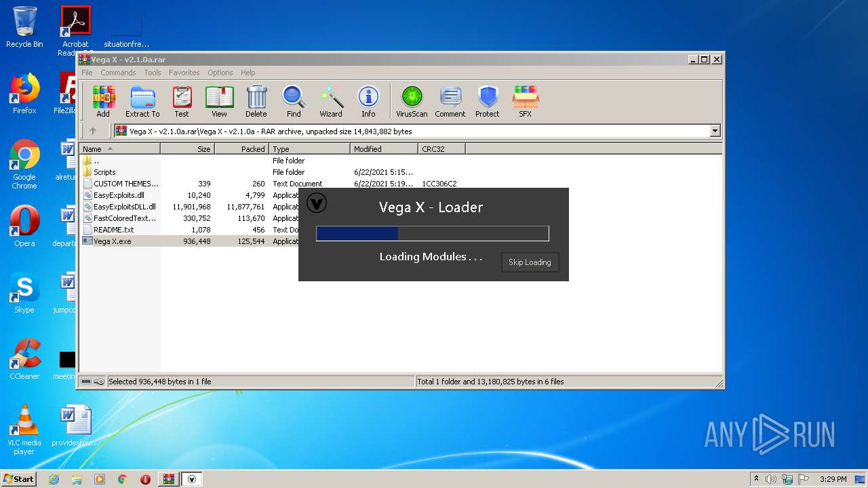Screen dimensions: 868x488
Task: Launch Skype desktop shortcut
Action: pos(24,293)
